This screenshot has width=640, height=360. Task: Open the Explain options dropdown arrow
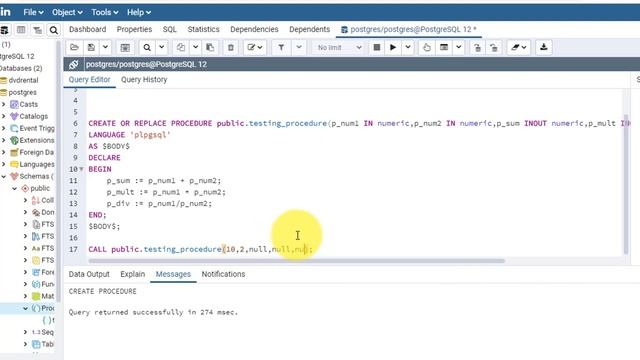pos(459,47)
